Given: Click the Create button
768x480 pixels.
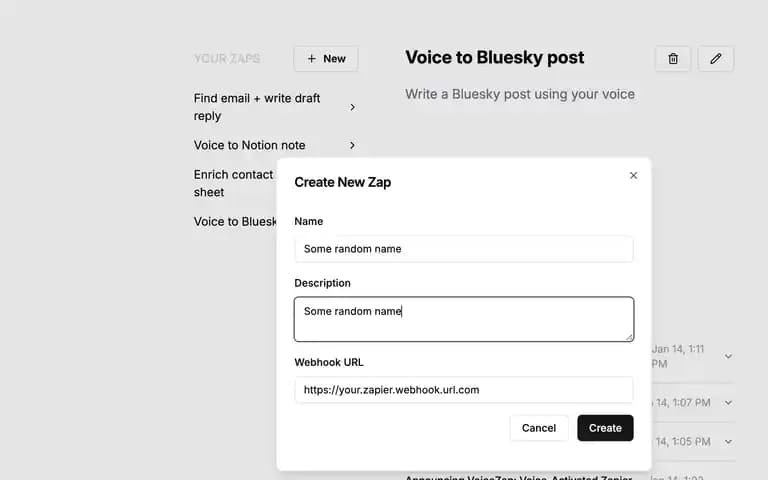Looking at the screenshot, I should 605,428.
